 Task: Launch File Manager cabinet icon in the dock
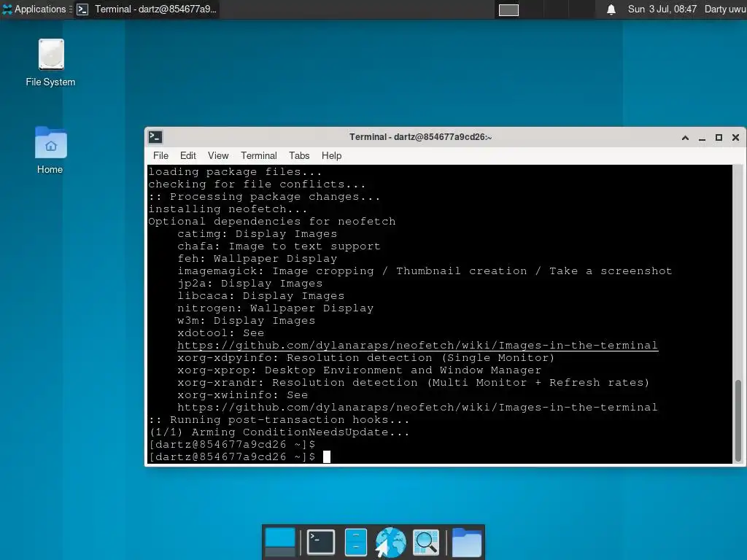click(355, 542)
